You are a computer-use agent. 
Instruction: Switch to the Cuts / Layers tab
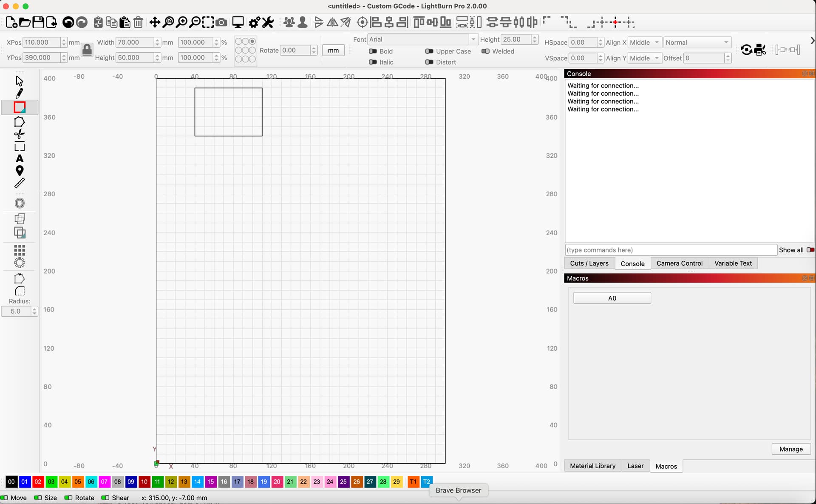(x=589, y=263)
